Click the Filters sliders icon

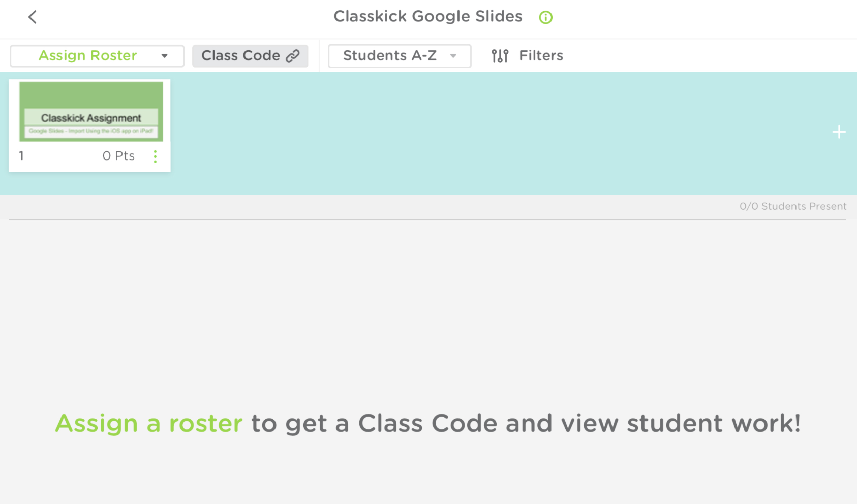500,56
